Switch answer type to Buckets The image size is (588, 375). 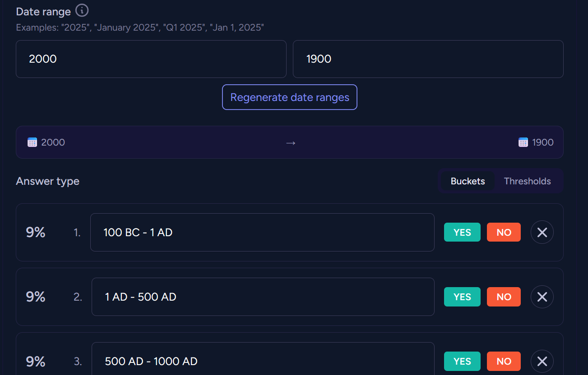click(468, 181)
